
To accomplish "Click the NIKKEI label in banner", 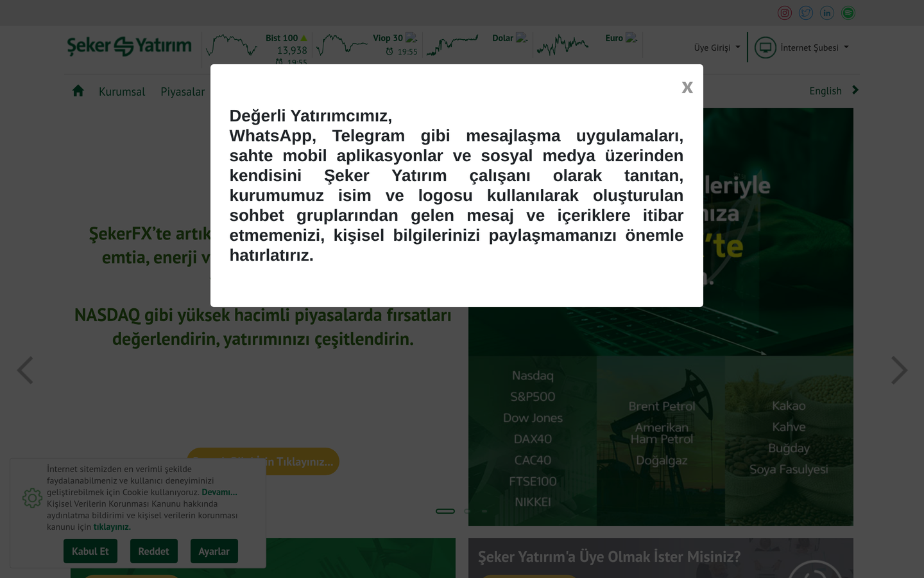I will [533, 502].
